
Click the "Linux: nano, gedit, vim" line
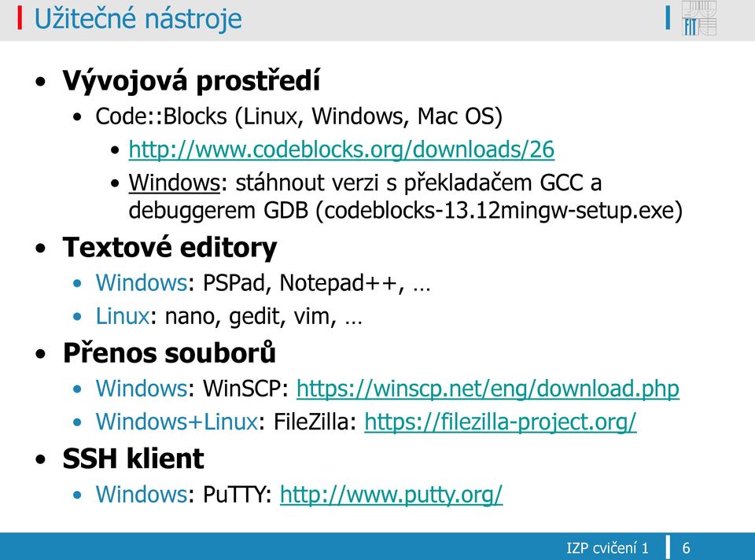click(x=229, y=317)
